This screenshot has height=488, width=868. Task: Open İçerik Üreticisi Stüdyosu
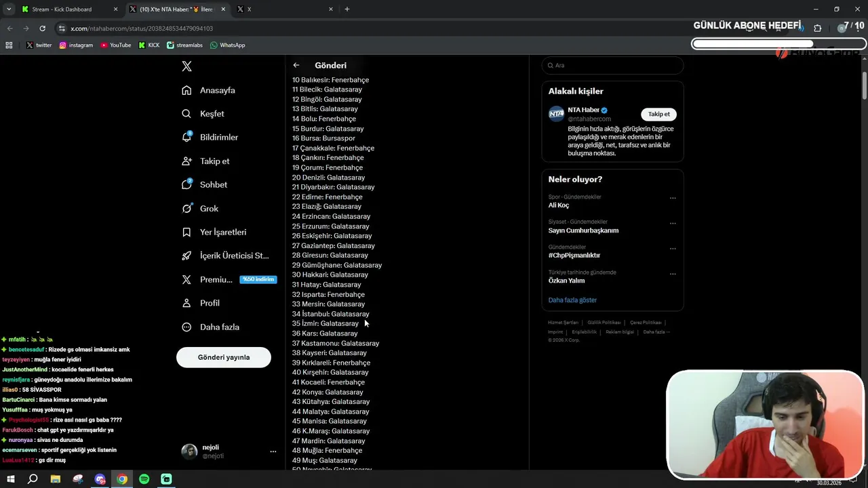point(225,256)
